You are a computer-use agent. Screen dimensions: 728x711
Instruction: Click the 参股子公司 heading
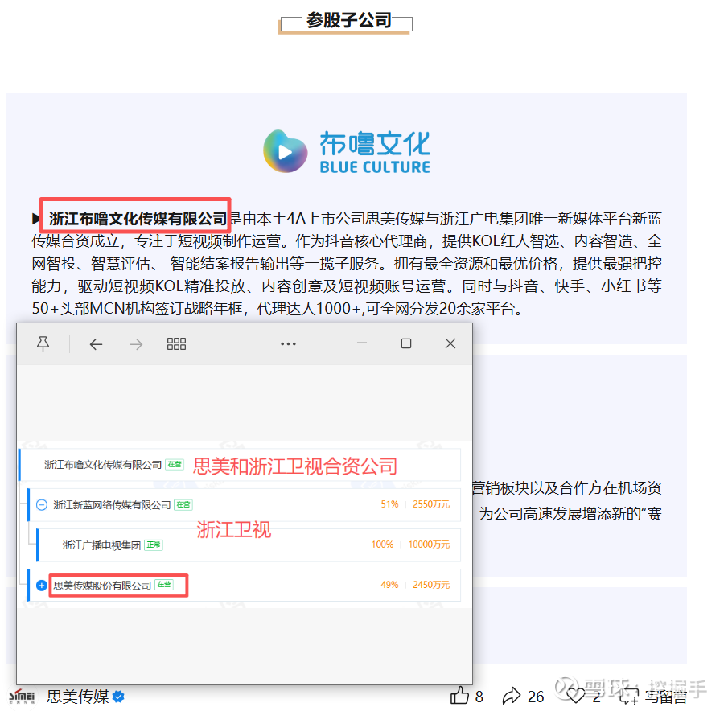click(348, 20)
